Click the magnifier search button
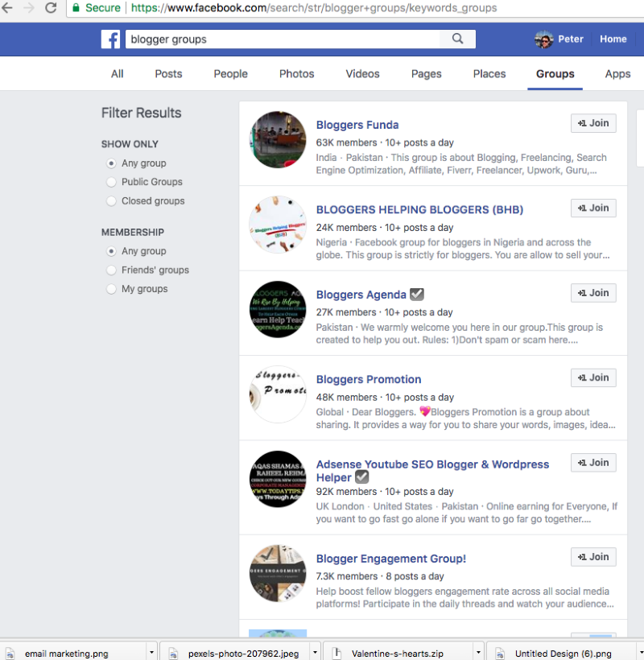The image size is (644, 660). pyautogui.click(x=457, y=39)
